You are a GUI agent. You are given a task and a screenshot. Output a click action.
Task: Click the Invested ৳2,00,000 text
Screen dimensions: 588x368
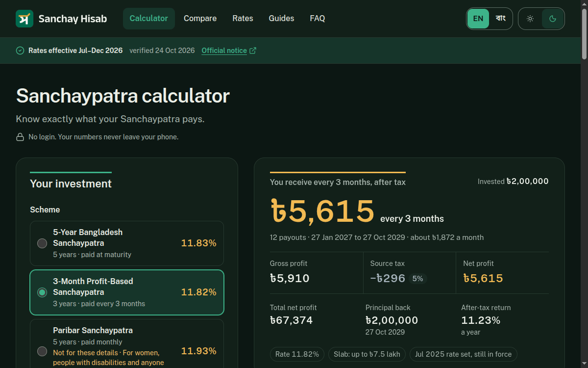tap(513, 182)
